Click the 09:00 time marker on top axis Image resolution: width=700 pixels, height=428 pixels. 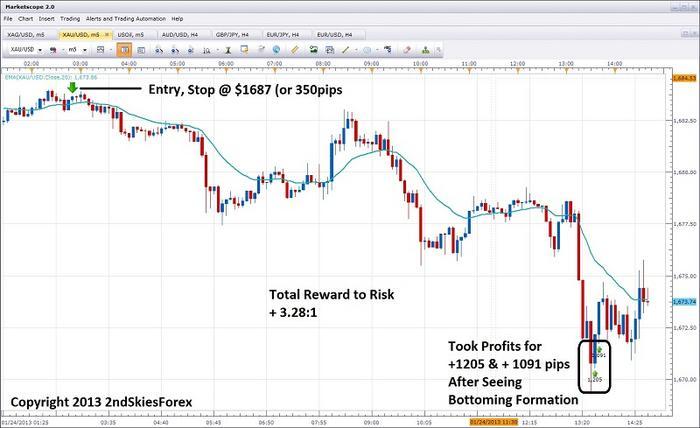[371, 64]
